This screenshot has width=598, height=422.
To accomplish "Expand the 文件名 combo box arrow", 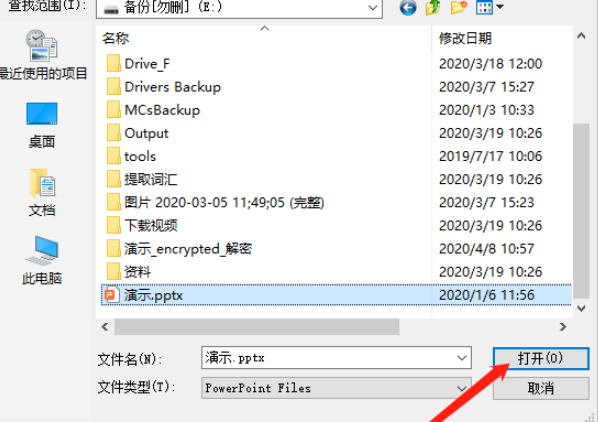I will click(461, 358).
